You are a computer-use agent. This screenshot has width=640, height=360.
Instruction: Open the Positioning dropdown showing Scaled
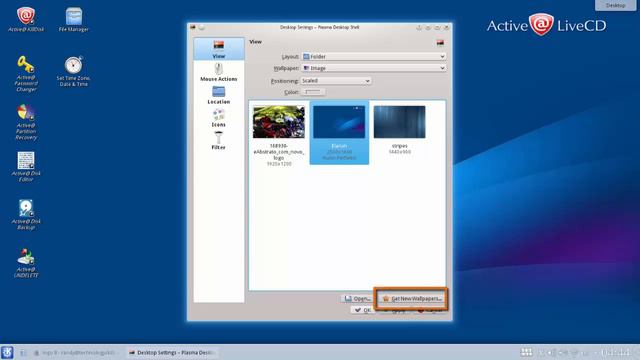click(336, 81)
